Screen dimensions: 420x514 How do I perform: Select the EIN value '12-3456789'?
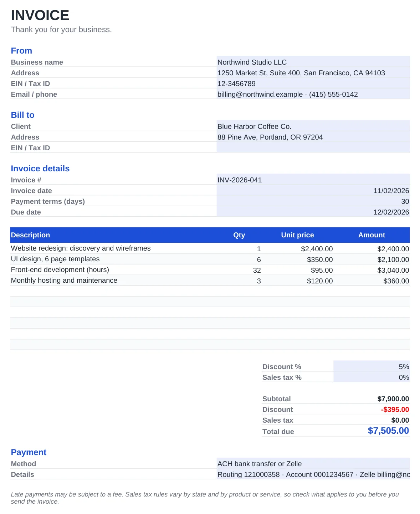point(313,83)
